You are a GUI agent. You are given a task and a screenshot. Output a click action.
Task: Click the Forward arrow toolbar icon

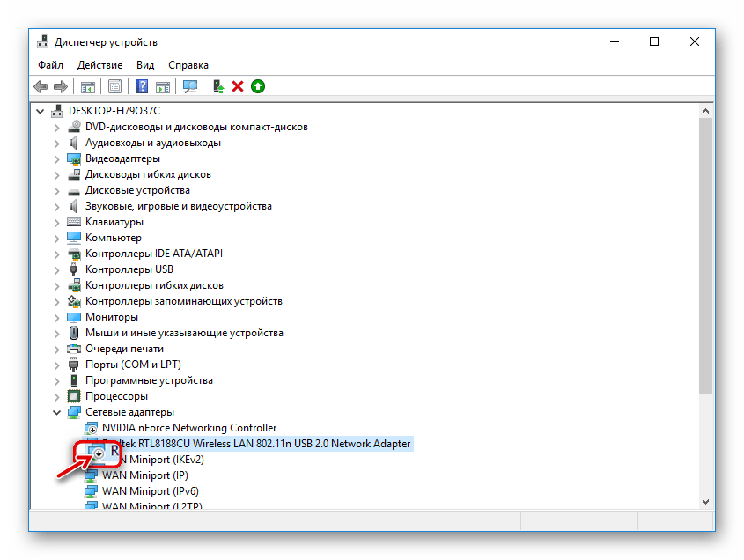click(61, 87)
